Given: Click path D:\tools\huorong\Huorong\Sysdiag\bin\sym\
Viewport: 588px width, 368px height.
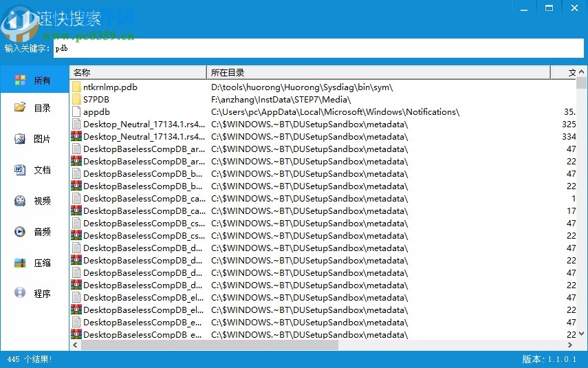Looking at the screenshot, I should click(302, 87).
